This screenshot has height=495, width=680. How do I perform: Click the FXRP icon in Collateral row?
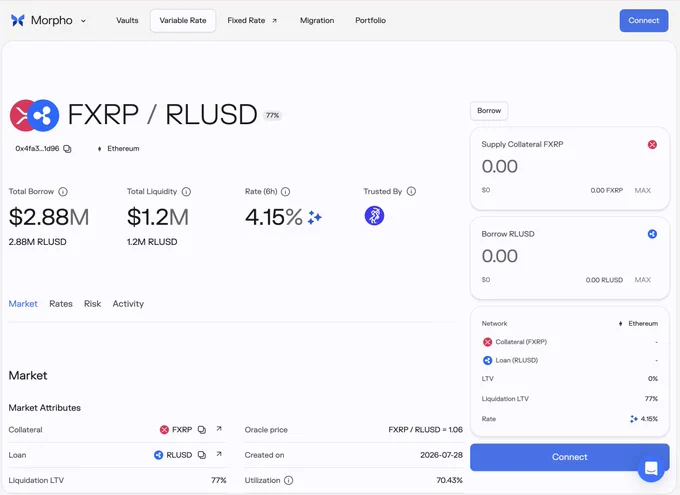(x=164, y=429)
